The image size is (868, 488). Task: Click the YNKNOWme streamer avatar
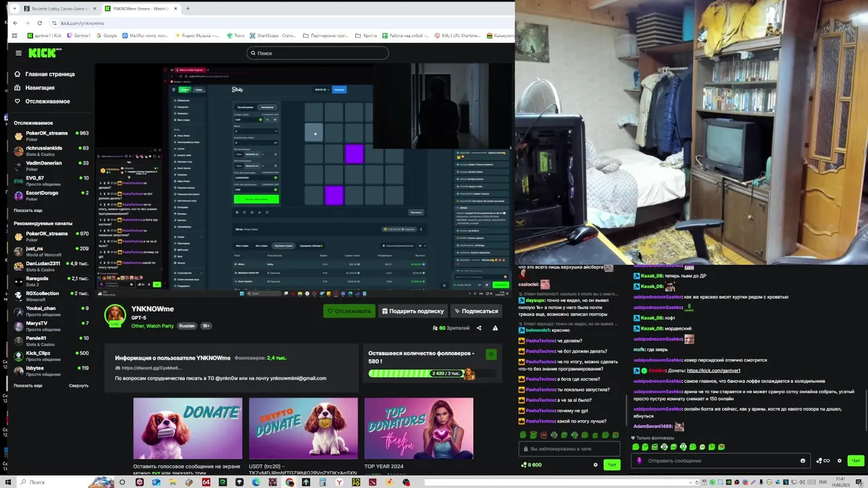pyautogui.click(x=115, y=315)
